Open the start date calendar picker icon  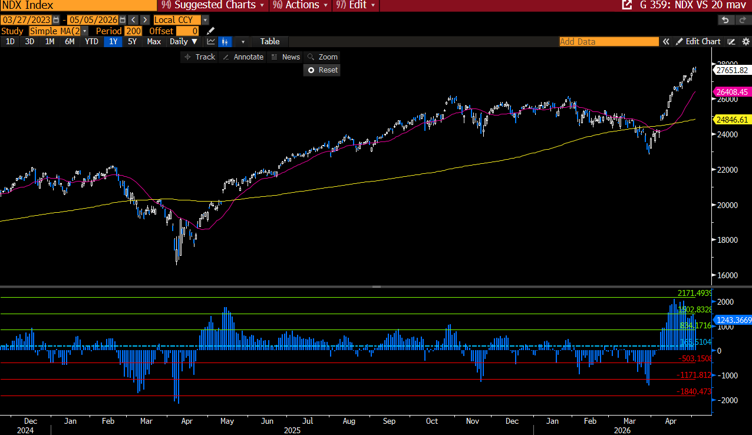click(x=56, y=20)
